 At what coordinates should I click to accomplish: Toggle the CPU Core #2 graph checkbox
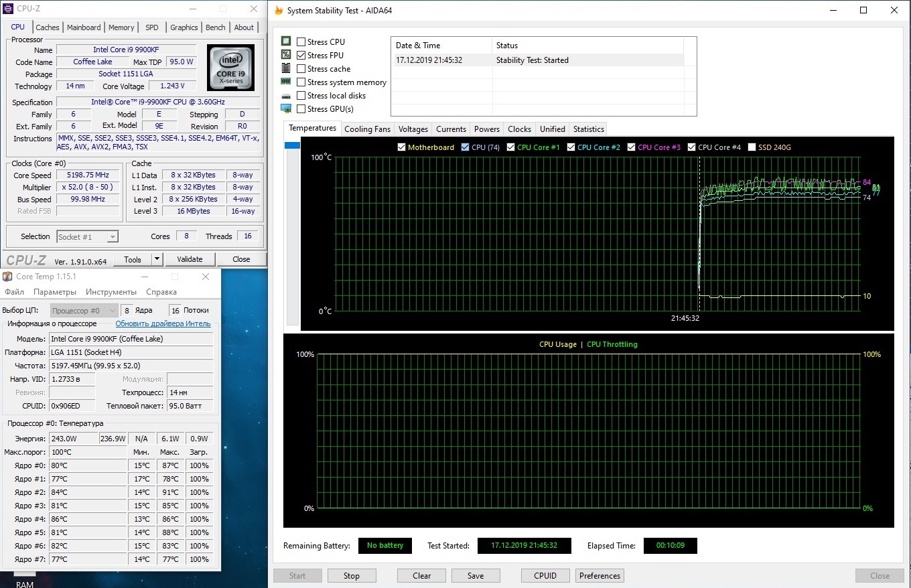click(571, 147)
